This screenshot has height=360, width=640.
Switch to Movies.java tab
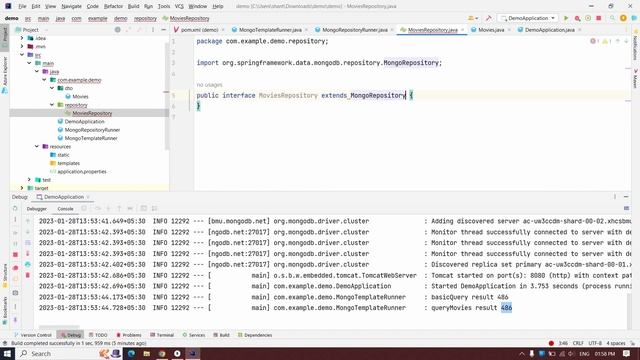(x=491, y=30)
